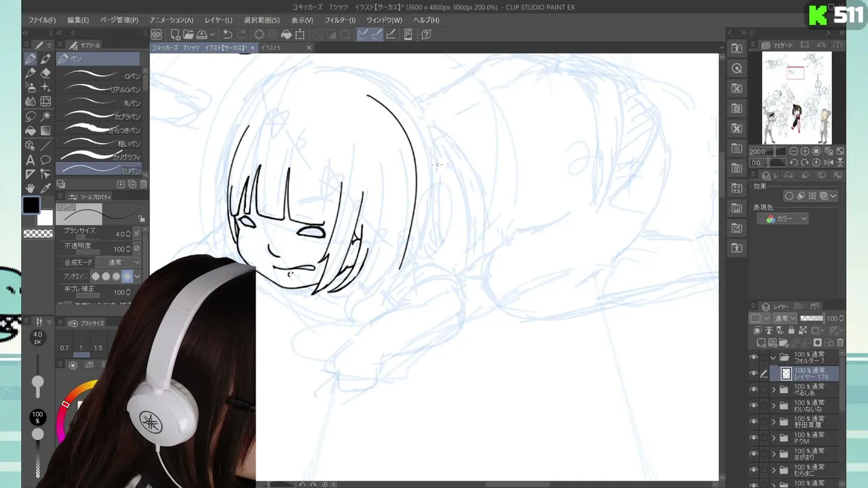868x488 pixels.
Task: Zoom out in the Navigator panel
Action: (x=794, y=151)
